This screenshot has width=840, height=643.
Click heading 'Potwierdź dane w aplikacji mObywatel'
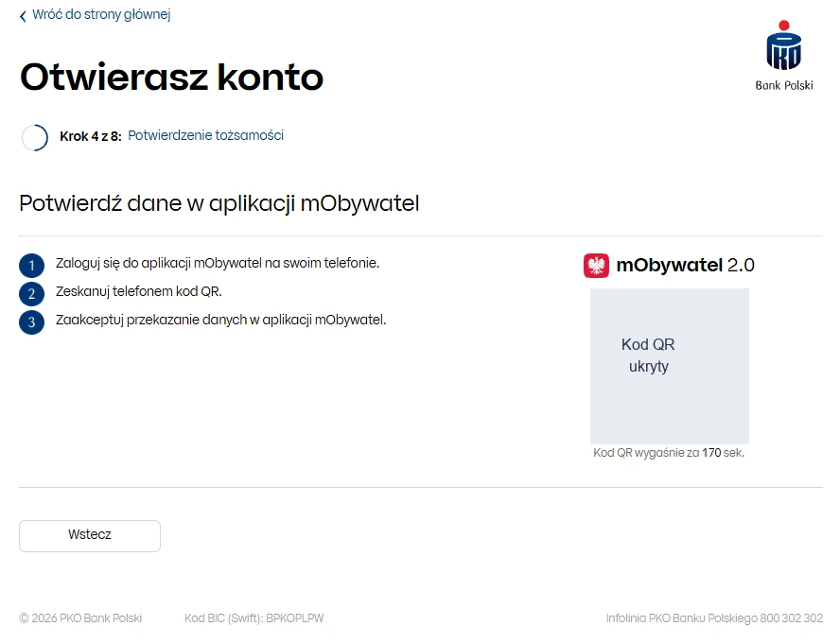pos(219,203)
